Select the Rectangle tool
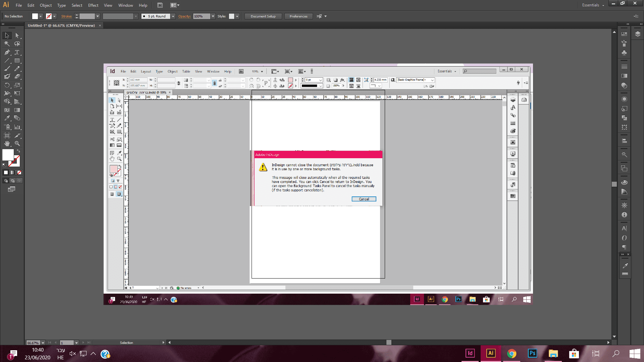644x362 pixels. pyautogui.click(x=17, y=61)
